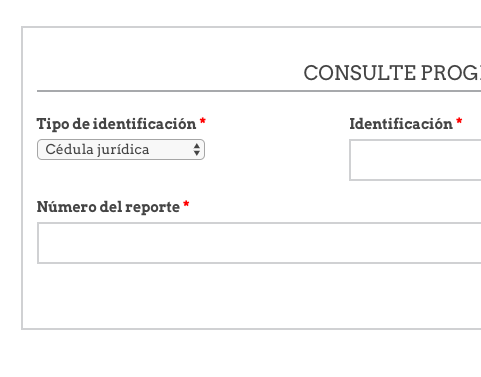Click the blank form area below the Número del reporte field

(x=259, y=295)
